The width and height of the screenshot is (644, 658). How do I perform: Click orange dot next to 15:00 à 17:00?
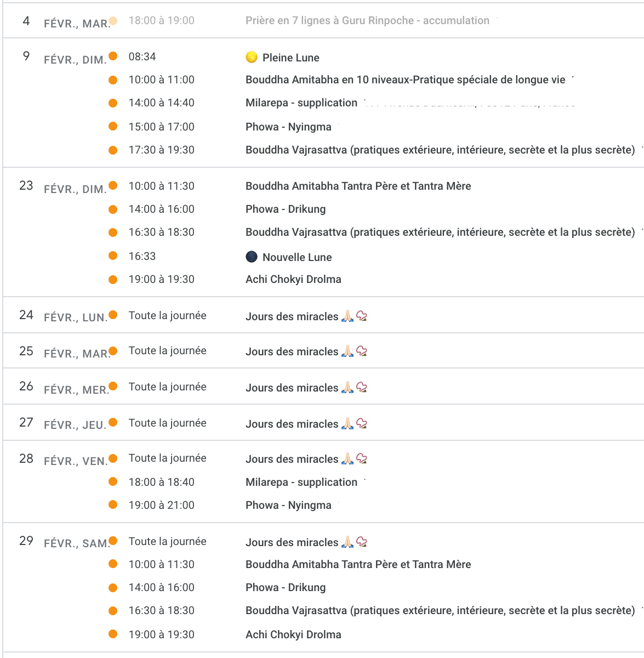[113, 126]
